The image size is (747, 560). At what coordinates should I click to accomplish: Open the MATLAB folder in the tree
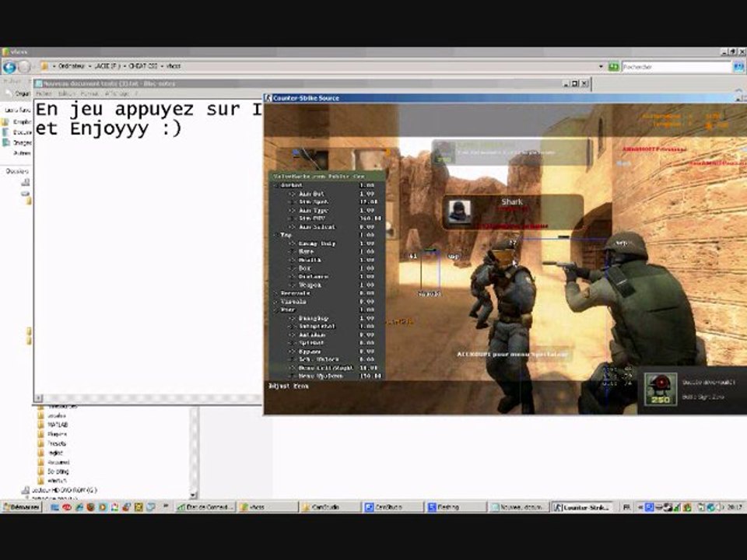pyautogui.click(x=57, y=425)
